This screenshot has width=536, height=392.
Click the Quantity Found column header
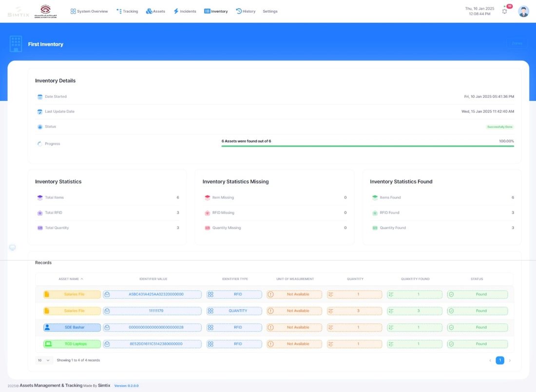(x=415, y=279)
